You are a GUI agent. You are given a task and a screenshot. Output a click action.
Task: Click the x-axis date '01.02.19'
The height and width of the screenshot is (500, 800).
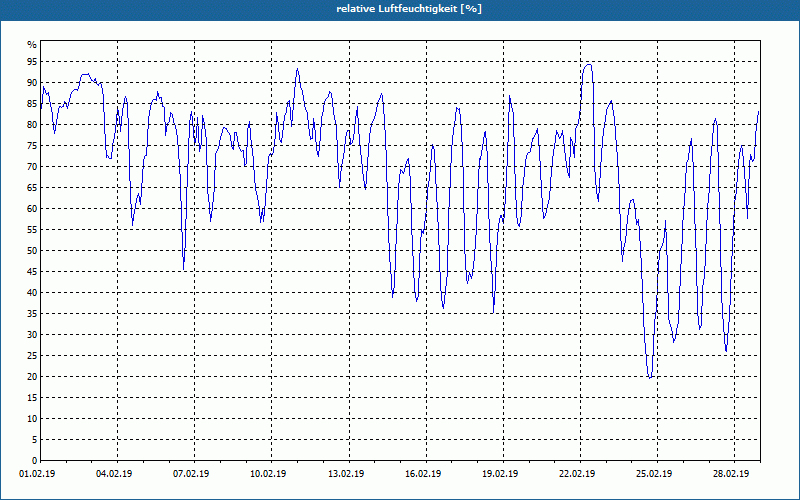pos(37,474)
